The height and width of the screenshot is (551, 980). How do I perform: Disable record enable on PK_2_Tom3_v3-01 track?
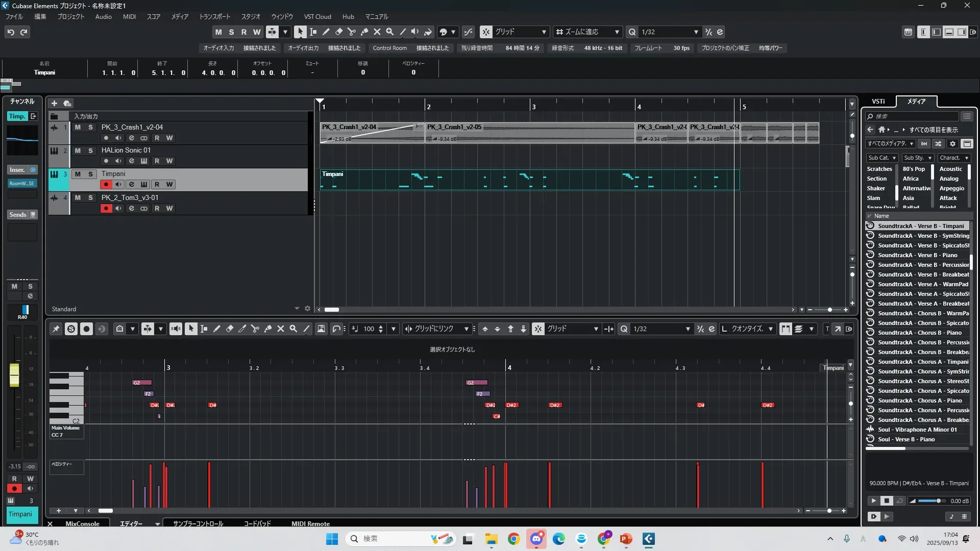click(x=106, y=208)
